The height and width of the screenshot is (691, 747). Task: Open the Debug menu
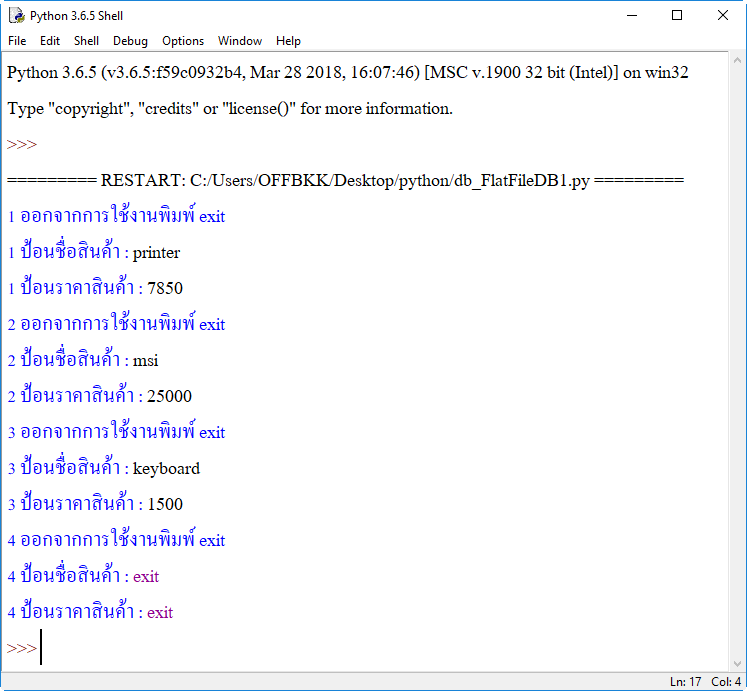pyautogui.click(x=130, y=41)
